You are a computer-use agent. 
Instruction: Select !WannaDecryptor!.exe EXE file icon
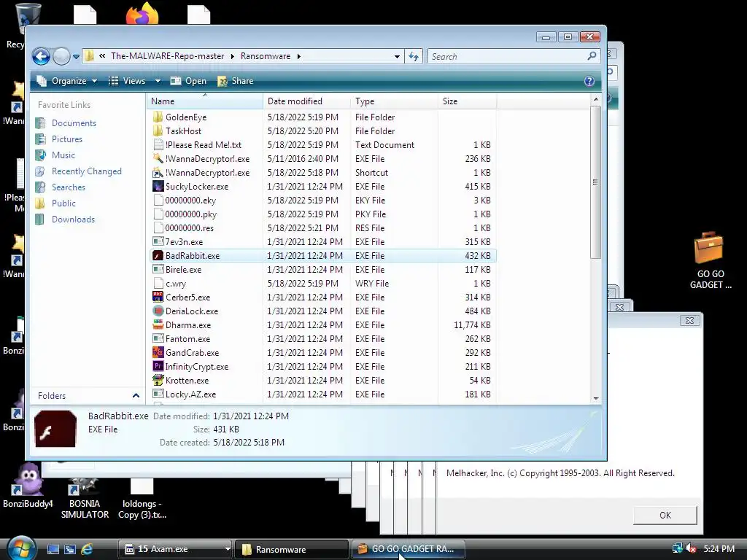pyautogui.click(x=158, y=158)
